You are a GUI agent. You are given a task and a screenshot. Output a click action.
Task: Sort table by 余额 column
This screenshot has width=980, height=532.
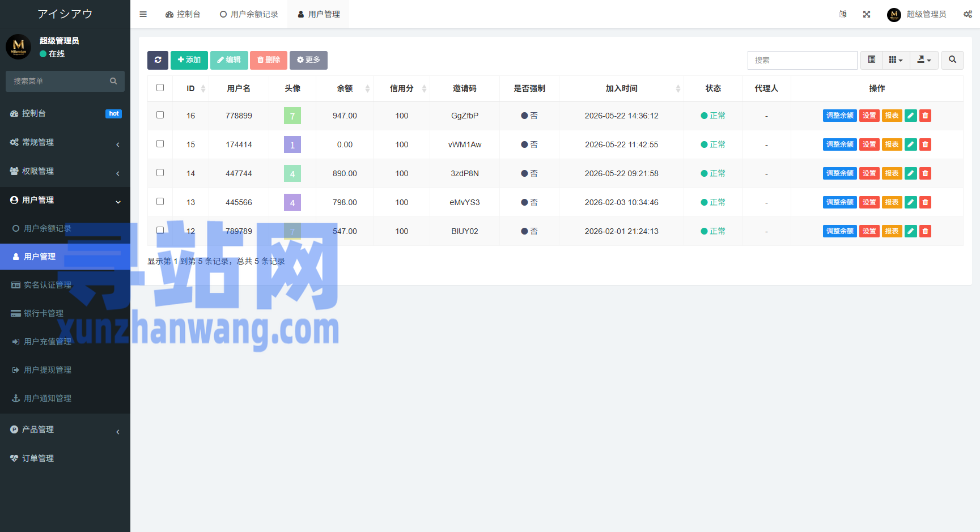click(x=345, y=88)
